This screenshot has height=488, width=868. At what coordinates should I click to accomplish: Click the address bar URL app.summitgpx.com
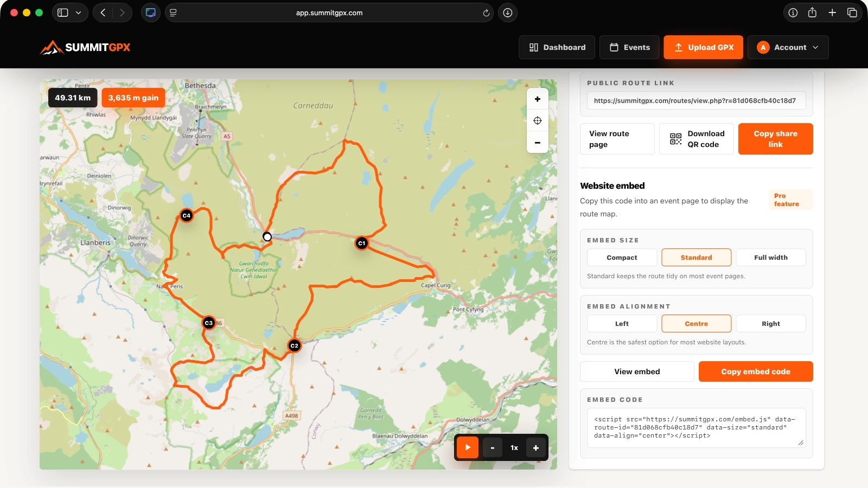click(329, 12)
